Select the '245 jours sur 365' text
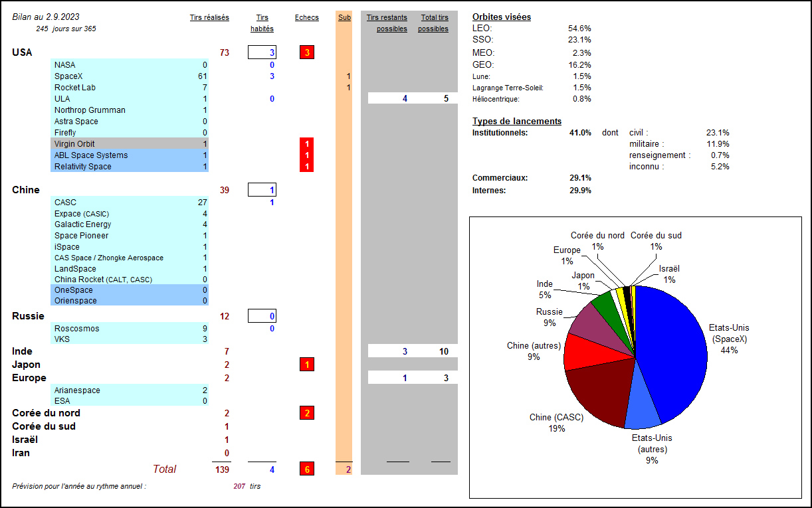Screen dimensions: 812x508 [66, 29]
